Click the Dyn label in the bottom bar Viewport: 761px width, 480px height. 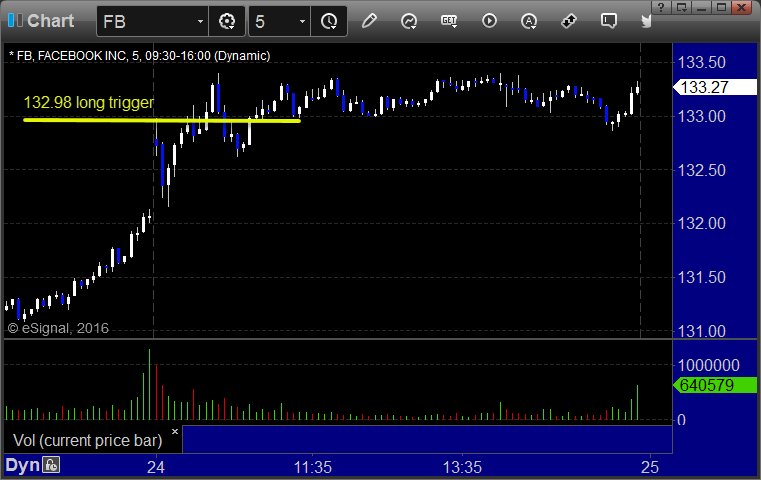(x=22, y=465)
